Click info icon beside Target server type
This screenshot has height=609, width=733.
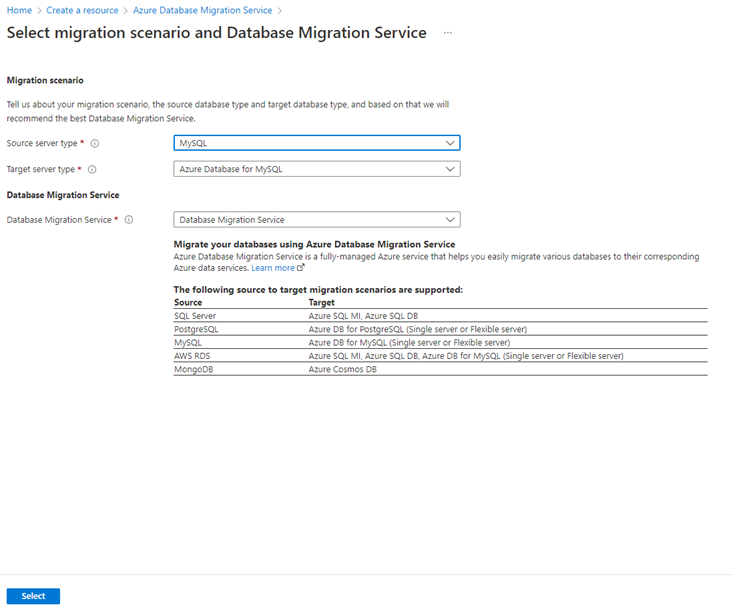coord(92,169)
